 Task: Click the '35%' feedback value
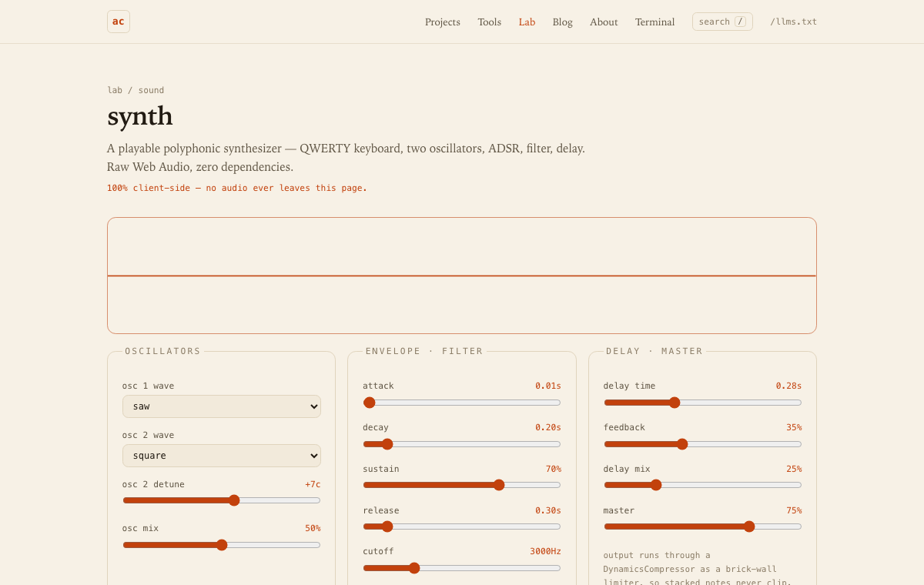[794, 427]
